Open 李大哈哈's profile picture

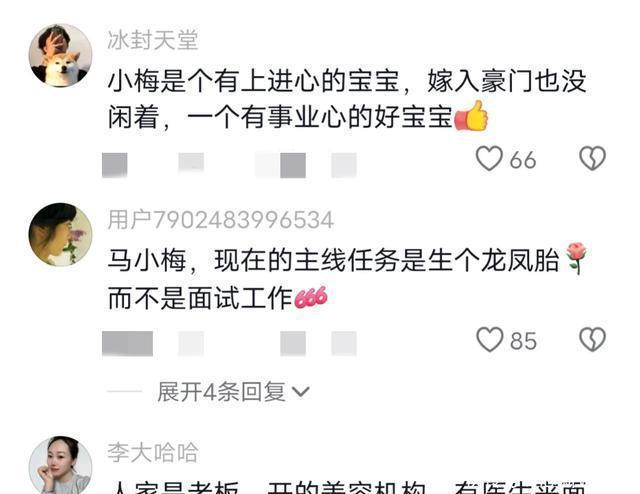pos(60,465)
